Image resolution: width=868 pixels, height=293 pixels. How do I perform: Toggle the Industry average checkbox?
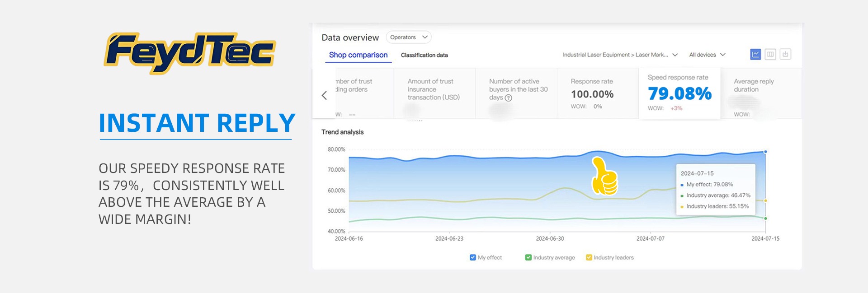pos(528,257)
